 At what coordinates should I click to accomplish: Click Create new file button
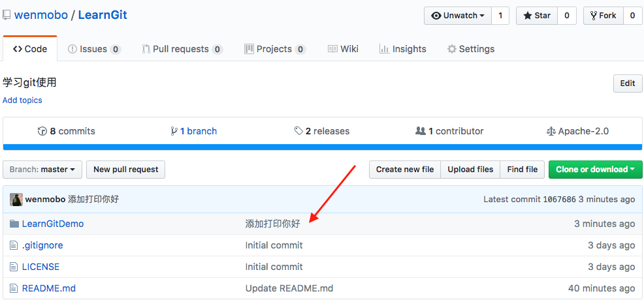click(405, 170)
